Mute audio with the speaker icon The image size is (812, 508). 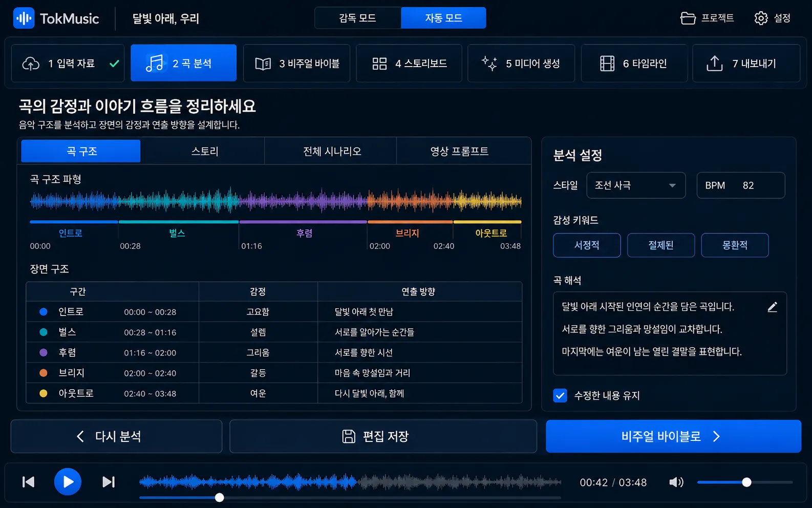(676, 482)
